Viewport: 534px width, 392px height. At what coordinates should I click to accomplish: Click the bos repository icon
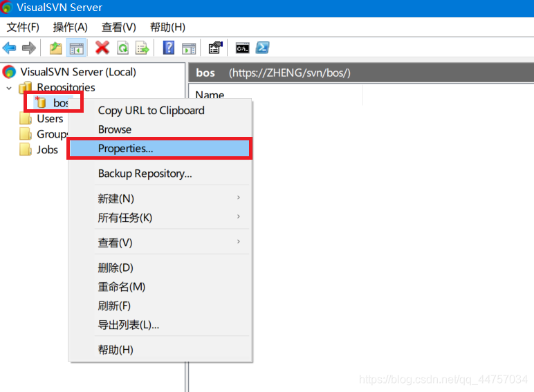41,102
